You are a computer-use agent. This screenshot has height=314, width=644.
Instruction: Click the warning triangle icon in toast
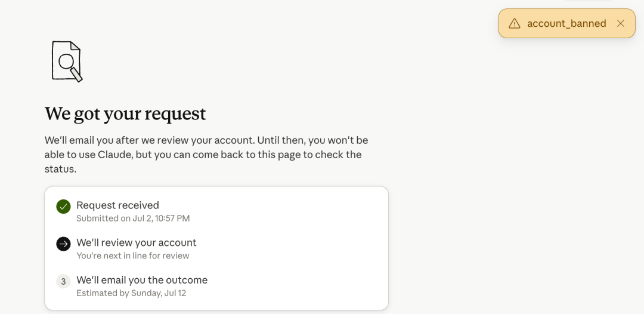pyautogui.click(x=514, y=24)
